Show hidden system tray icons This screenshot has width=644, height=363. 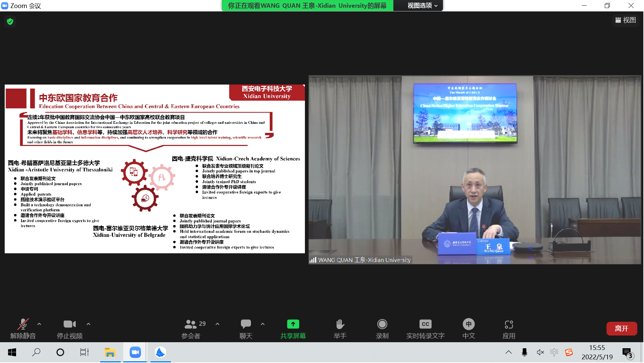(x=509, y=352)
